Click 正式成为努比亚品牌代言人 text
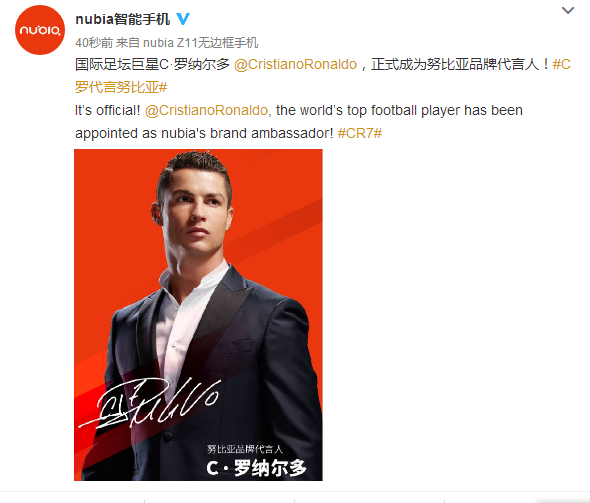Screen dimensions: 590x503 click(455, 64)
